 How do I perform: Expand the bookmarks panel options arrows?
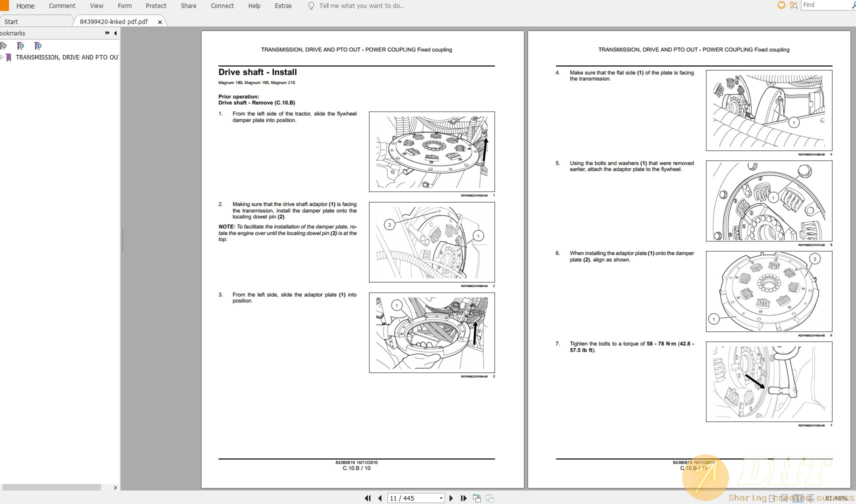pyautogui.click(x=107, y=33)
